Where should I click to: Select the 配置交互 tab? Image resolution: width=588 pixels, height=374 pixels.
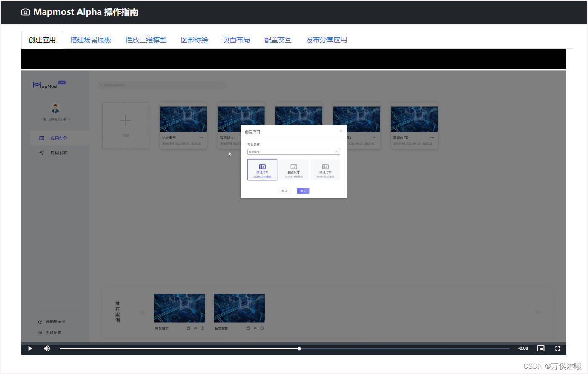point(278,40)
